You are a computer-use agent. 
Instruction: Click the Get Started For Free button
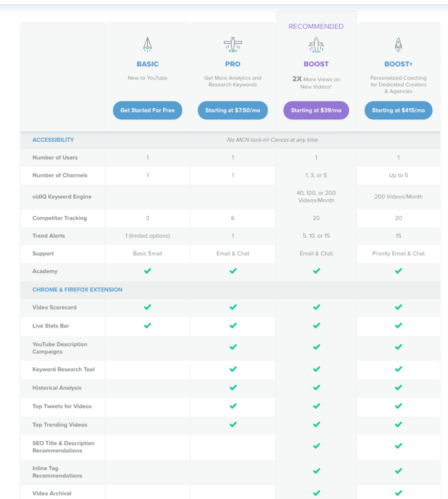click(147, 111)
